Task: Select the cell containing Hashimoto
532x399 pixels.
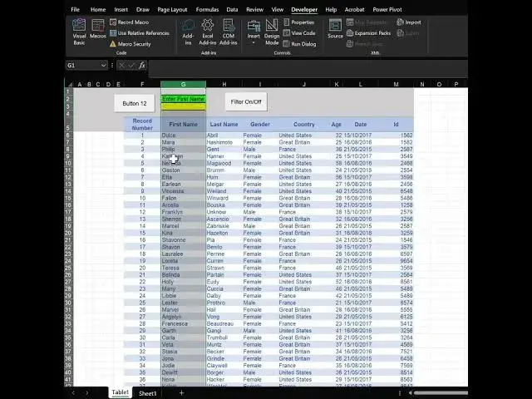Action: pos(224,142)
